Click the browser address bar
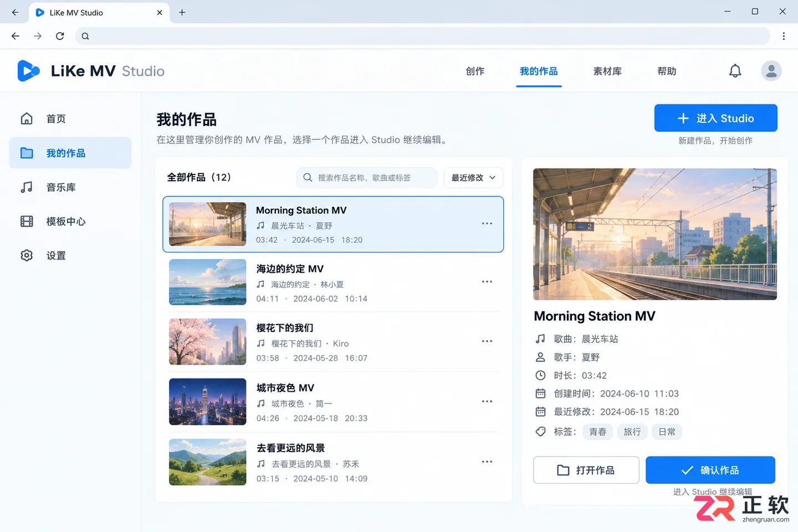The width and height of the screenshot is (798, 532). pyautogui.click(x=423, y=36)
